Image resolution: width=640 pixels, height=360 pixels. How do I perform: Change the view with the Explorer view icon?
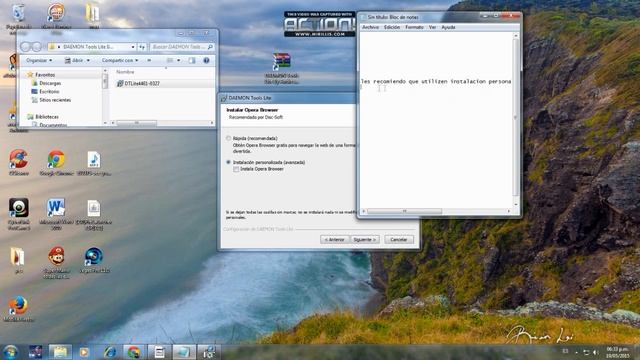(x=170, y=60)
